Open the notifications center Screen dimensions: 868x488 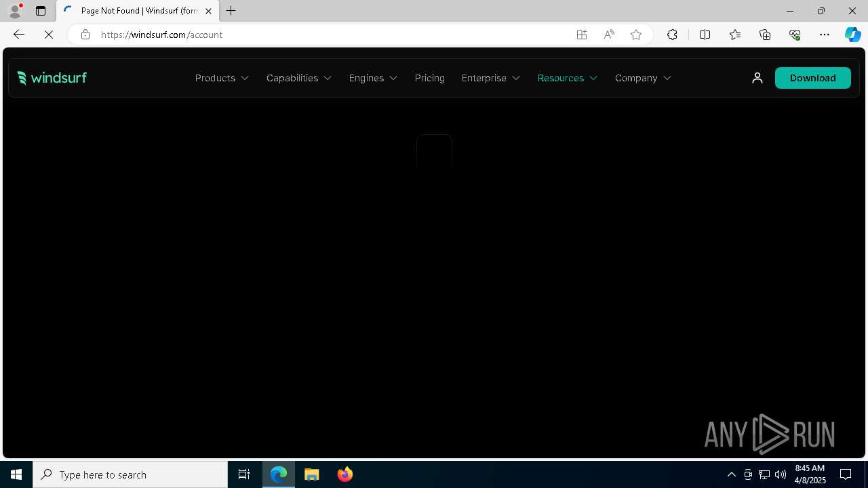[846, 474]
